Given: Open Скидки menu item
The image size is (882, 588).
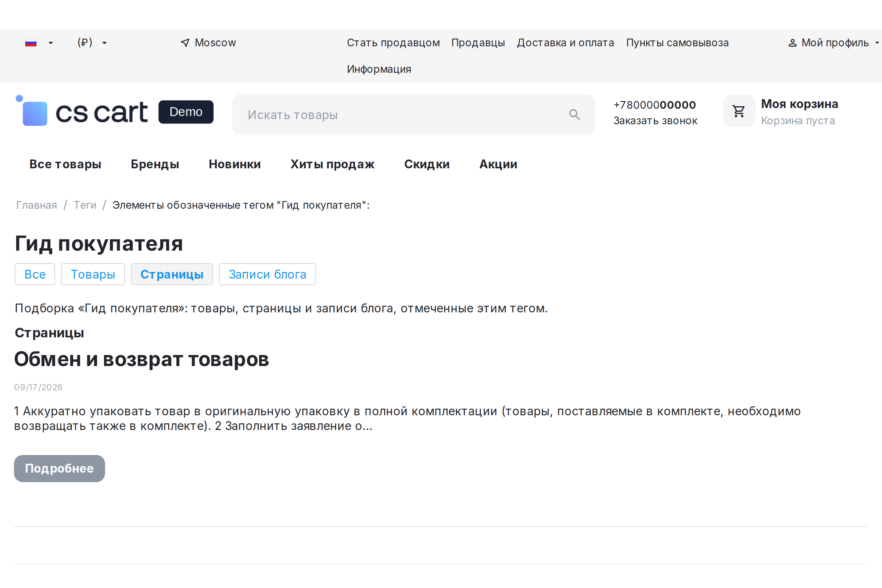Looking at the screenshot, I should [427, 164].
